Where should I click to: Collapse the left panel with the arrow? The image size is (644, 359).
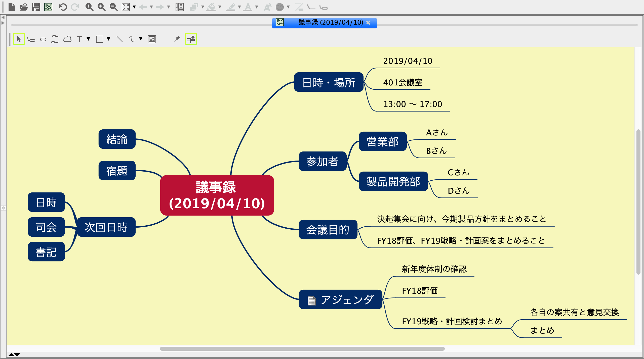[x=3, y=17]
